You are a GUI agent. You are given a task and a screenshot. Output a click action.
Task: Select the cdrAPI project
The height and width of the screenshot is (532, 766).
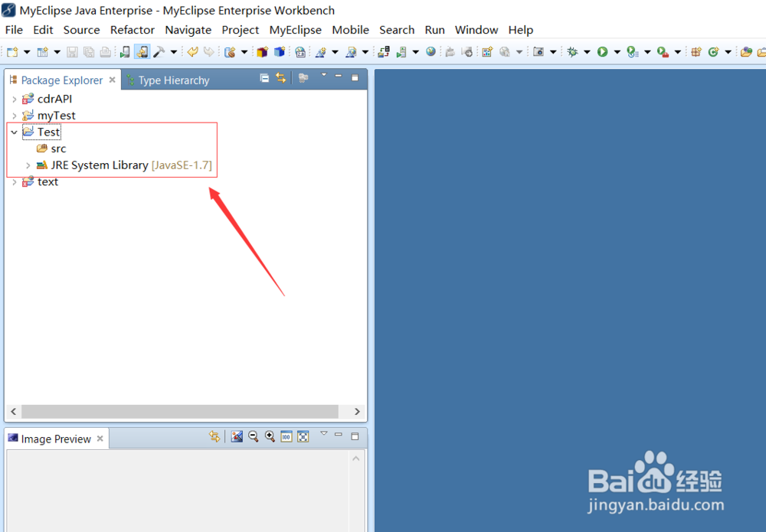(x=47, y=99)
